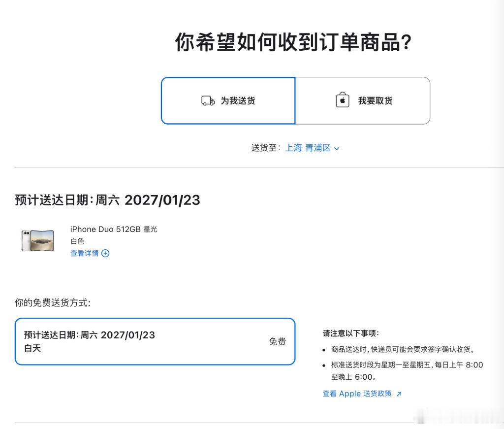Image resolution: width=504 pixels, height=429 pixels.
Task: Click the chevron next to 青浦区
Action: click(x=337, y=149)
